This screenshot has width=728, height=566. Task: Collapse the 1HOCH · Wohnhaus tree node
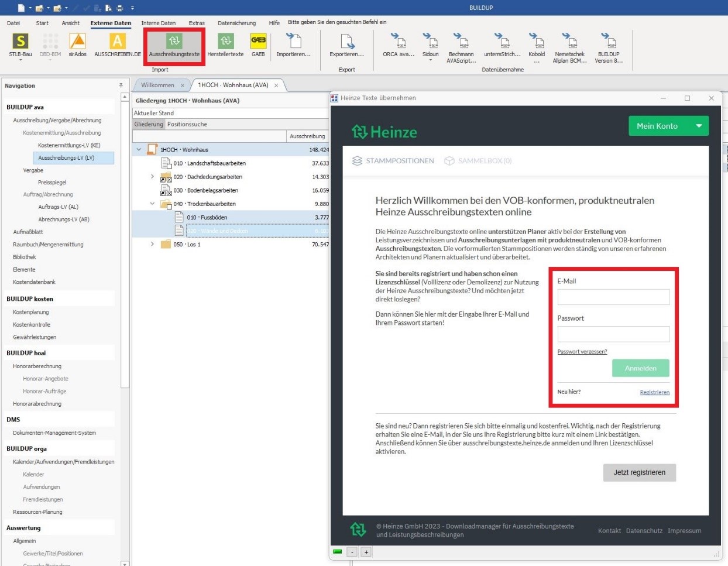pos(139,150)
